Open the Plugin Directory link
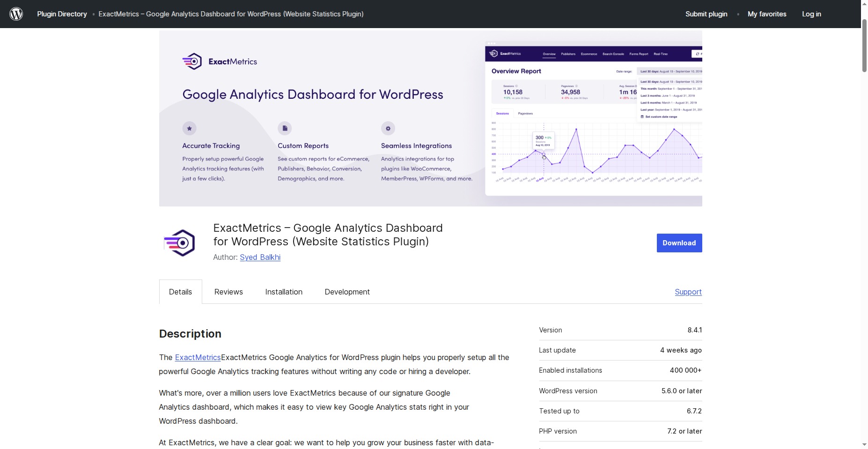Image resolution: width=868 pixels, height=449 pixels. (62, 14)
